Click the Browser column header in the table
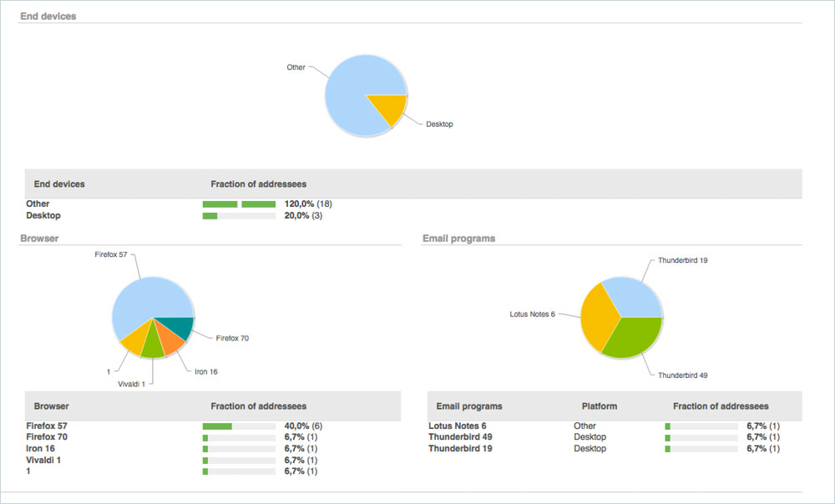This screenshot has width=835, height=504. [52, 406]
